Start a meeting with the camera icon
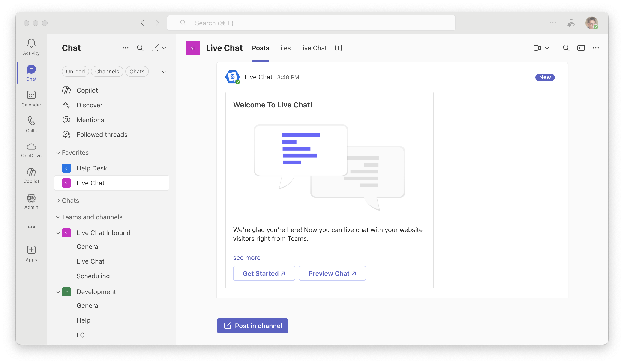This screenshot has height=364, width=624. [537, 48]
